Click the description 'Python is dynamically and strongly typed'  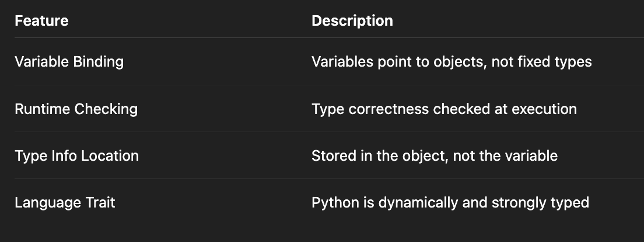point(450,203)
